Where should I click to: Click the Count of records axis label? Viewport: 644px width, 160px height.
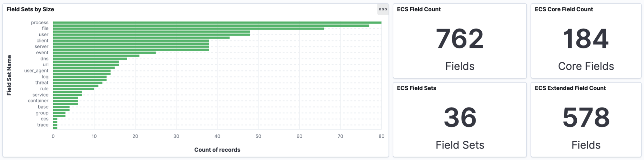coord(217,150)
